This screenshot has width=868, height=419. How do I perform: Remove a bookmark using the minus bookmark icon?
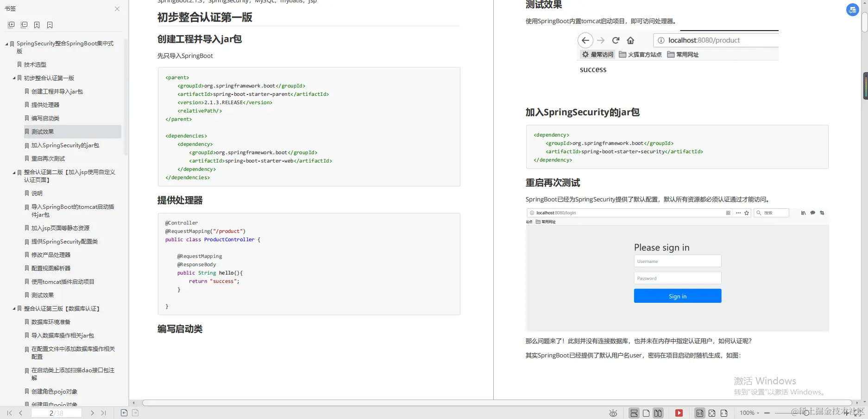click(x=50, y=25)
